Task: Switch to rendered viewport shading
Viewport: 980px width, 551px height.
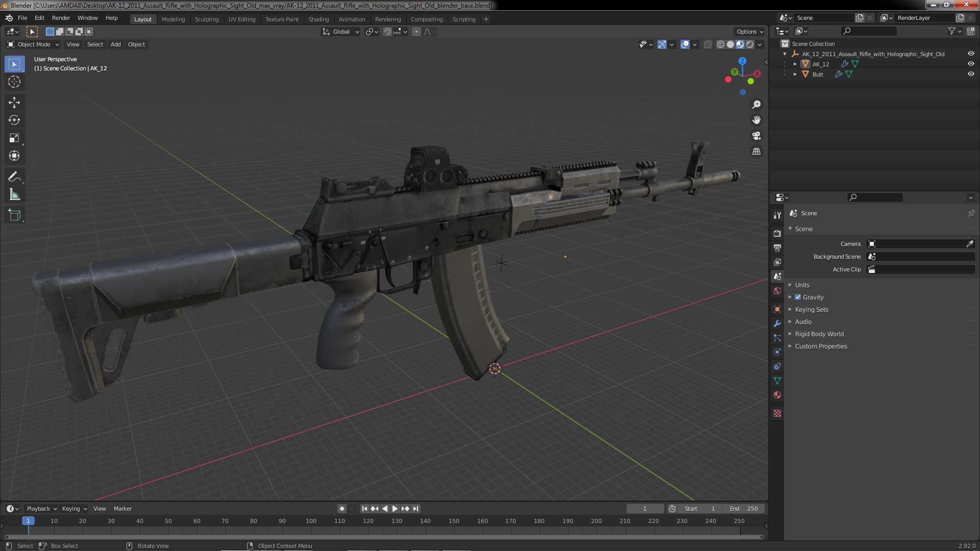Action: [750, 44]
